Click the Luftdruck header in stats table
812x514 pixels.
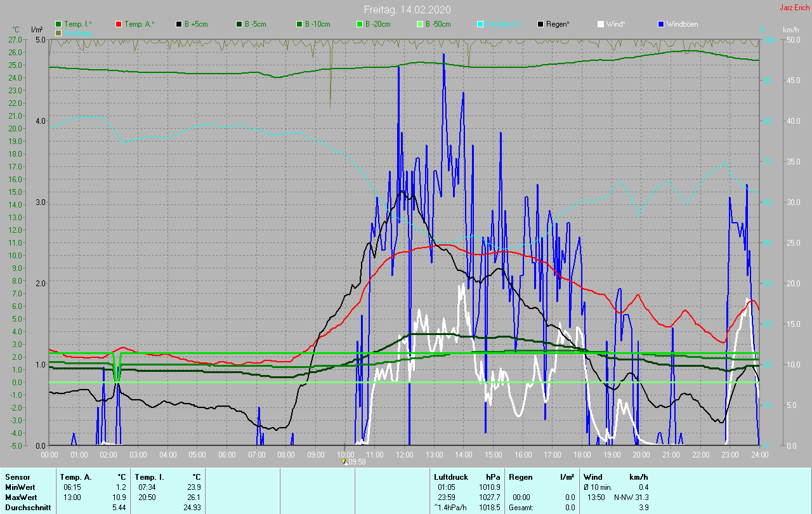click(450, 477)
